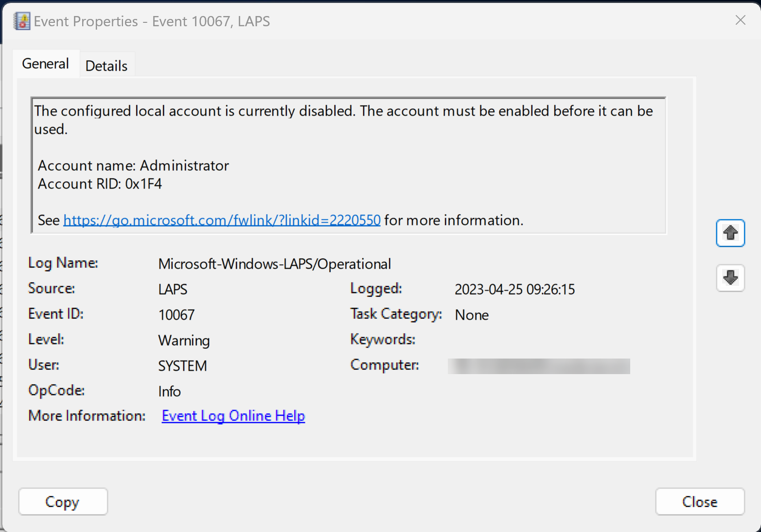Open the Event Log Online Help link

[x=233, y=416]
